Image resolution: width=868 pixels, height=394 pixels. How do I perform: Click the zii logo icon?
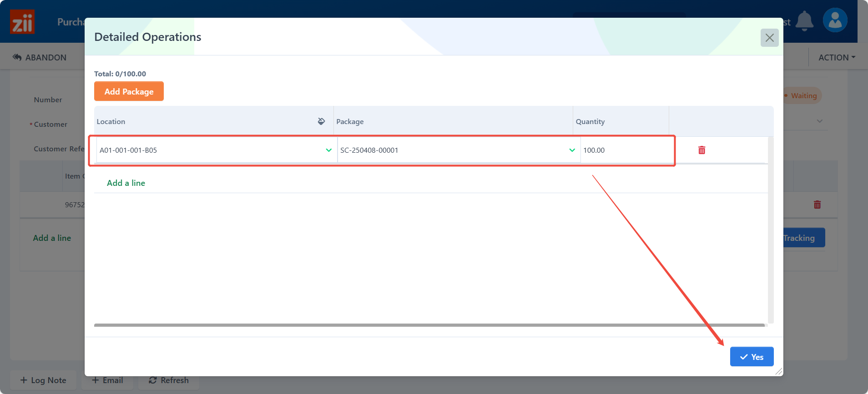point(22,22)
